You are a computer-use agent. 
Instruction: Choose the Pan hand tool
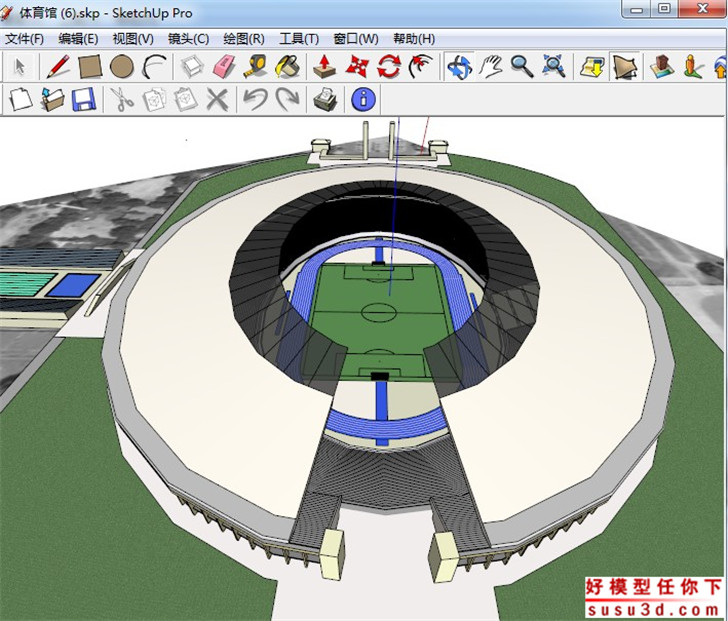pos(491,66)
